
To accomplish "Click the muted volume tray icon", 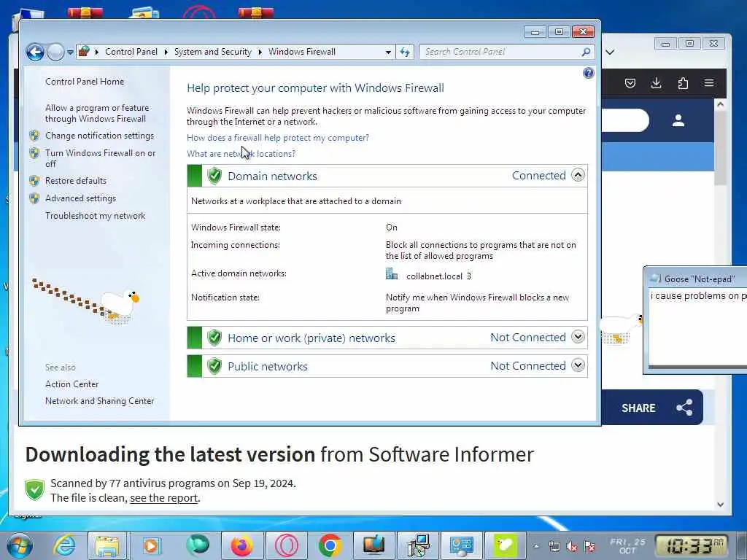I will pos(572,547).
